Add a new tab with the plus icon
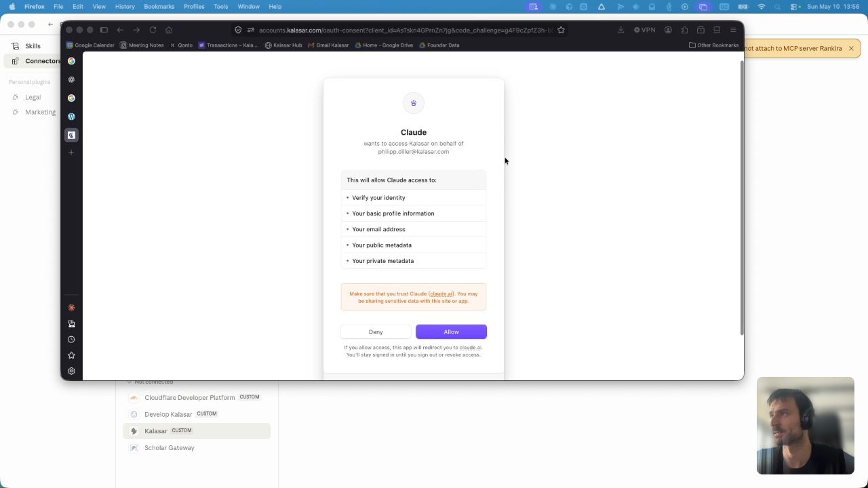The width and height of the screenshot is (868, 488). click(x=71, y=152)
